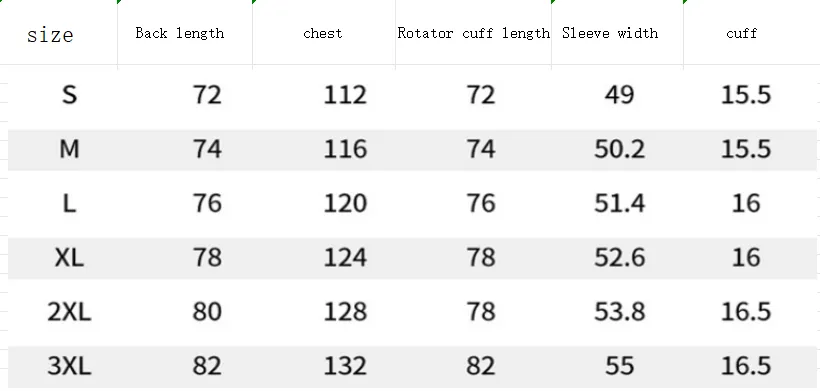Select the 'chest' column header
820x391 pixels.
[x=323, y=33]
